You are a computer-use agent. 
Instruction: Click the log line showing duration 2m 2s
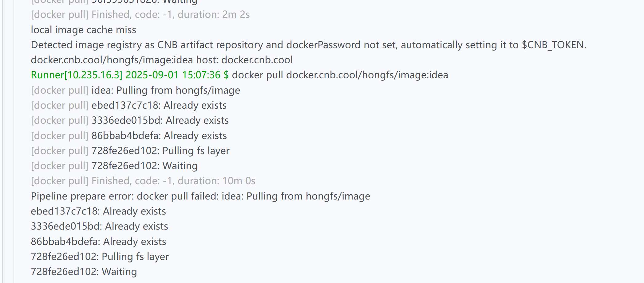[140, 14]
